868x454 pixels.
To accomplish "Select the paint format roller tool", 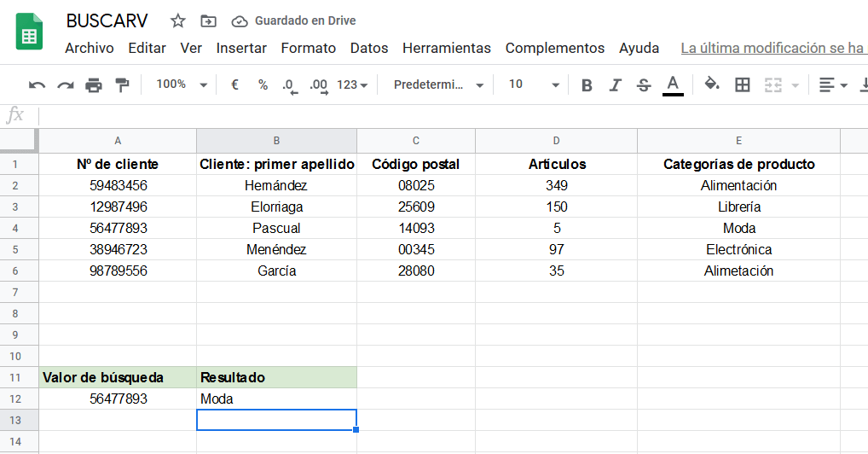I will 122,84.
